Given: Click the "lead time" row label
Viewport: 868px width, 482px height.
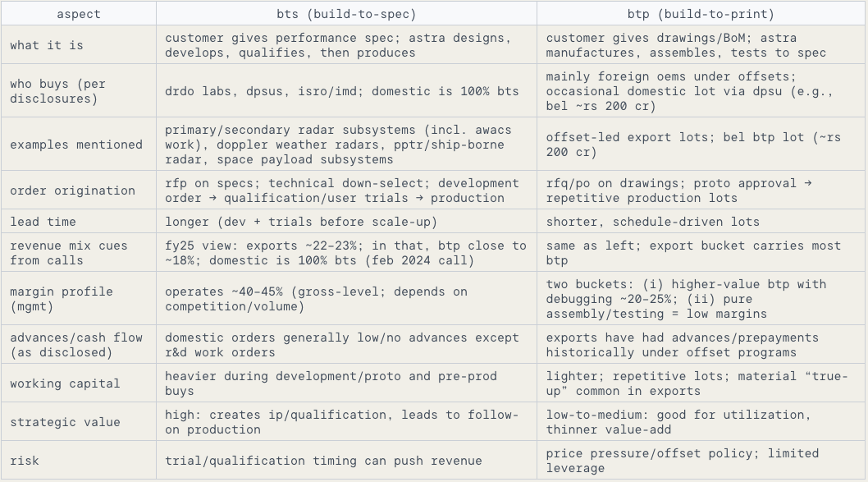Looking at the screenshot, I should [x=43, y=222].
